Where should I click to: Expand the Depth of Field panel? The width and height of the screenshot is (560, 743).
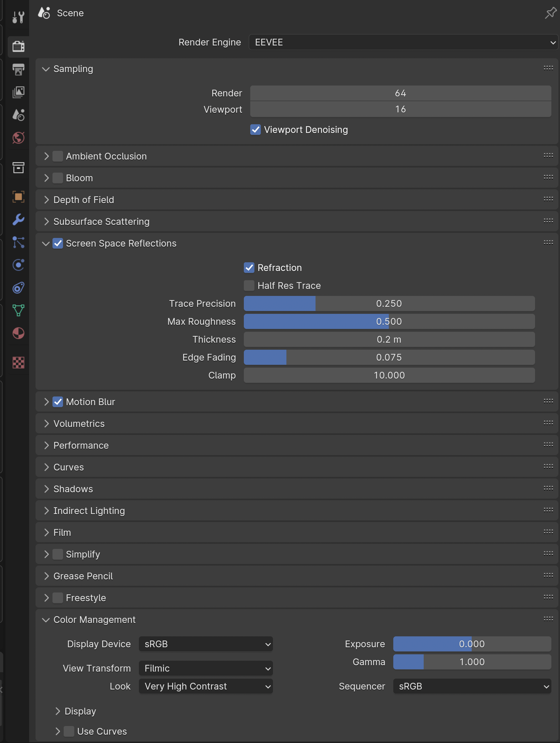(x=46, y=200)
